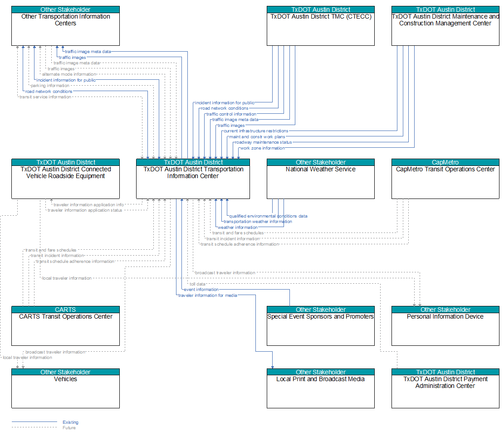Select 'broadcast traveler information' label above Vehicles
The height and width of the screenshot is (436, 504).
coord(55,352)
